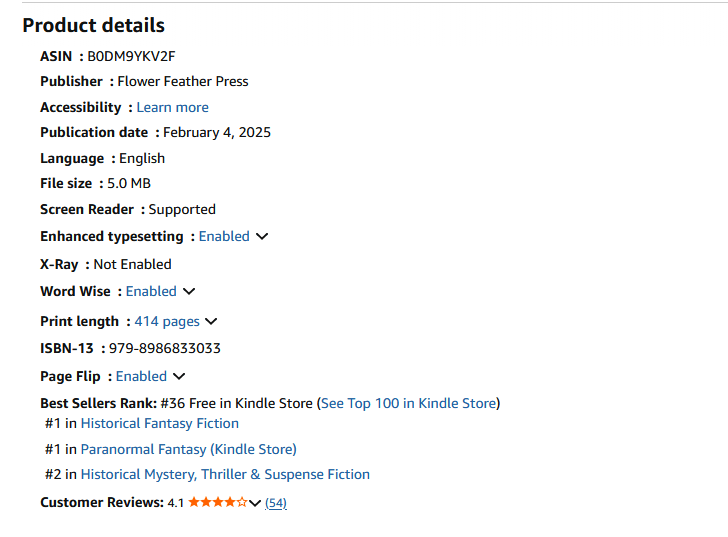Open Historical Mystery, Thriller & Suspense Fiction
The image size is (728, 537).
[225, 474]
